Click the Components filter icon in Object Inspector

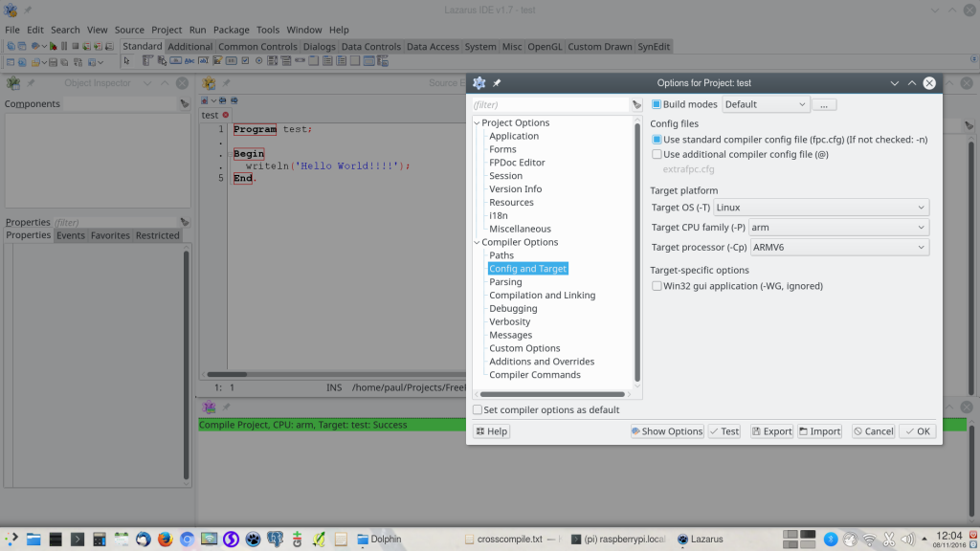185,104
